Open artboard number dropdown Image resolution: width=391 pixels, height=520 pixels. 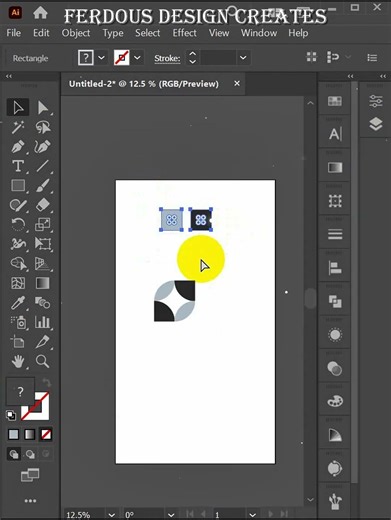click(x=252, y=515)
